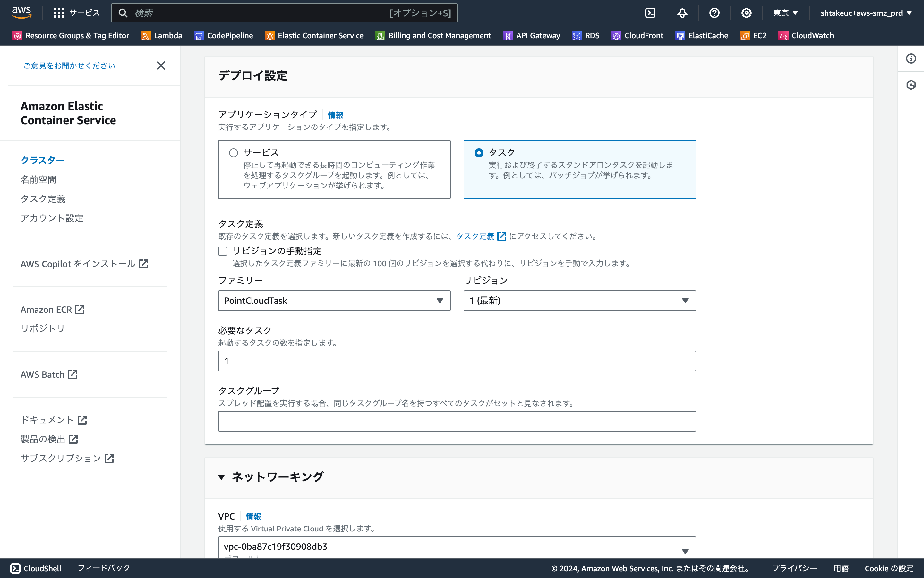This screenshot has width=924, height=578.
Task: Open the notifications bell
Action: [682, 13]
